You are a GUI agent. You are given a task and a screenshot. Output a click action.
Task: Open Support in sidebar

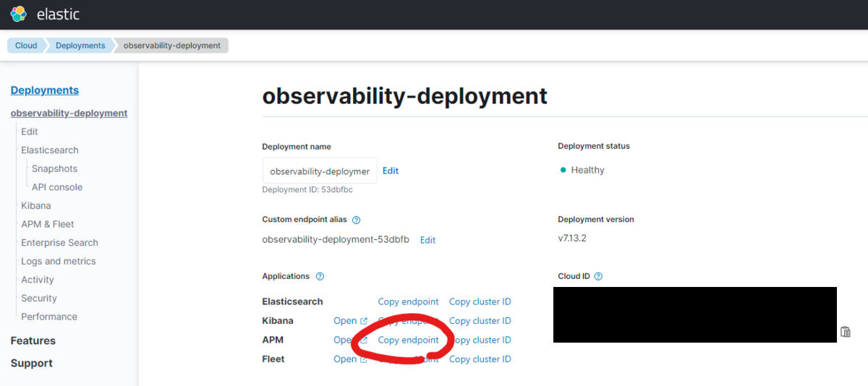tap(32, 364)
